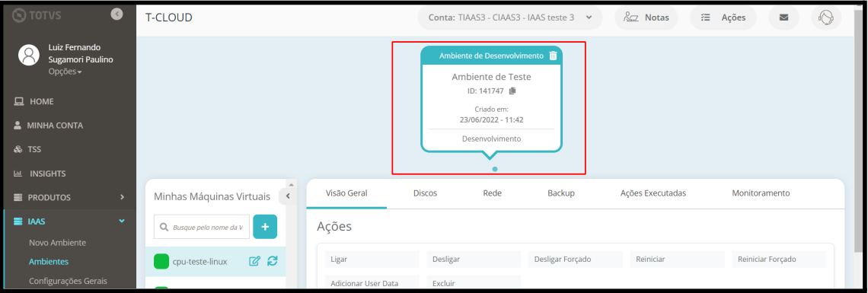
Task: Click the VM name search field
Action: tap(202, 227)
